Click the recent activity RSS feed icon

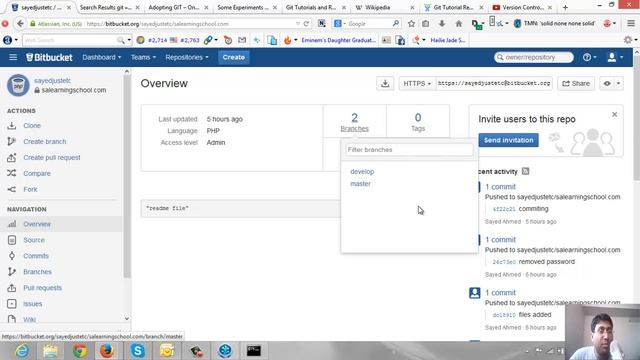525,171
